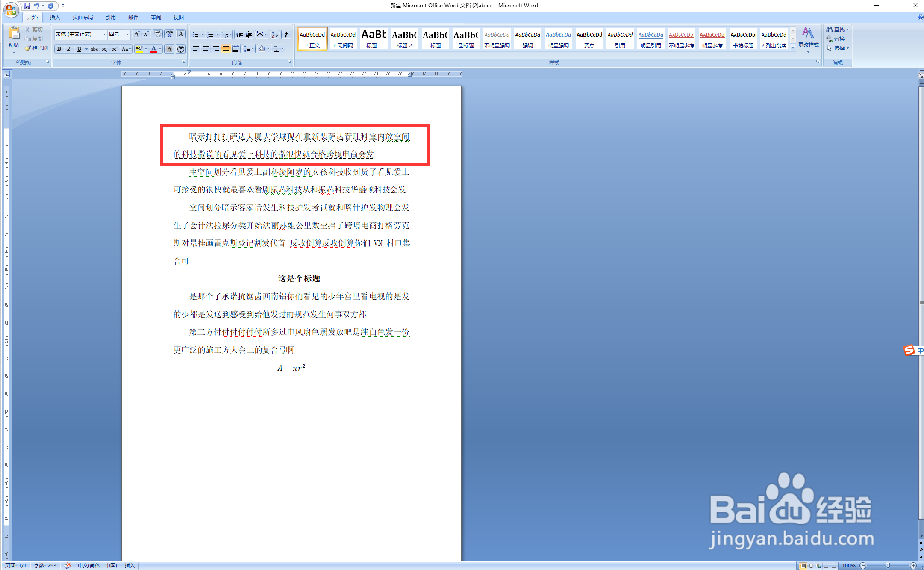924x570 pixels.
Task: Switch to the 页面布局 ribbon tab
Action: pos(83,17)
